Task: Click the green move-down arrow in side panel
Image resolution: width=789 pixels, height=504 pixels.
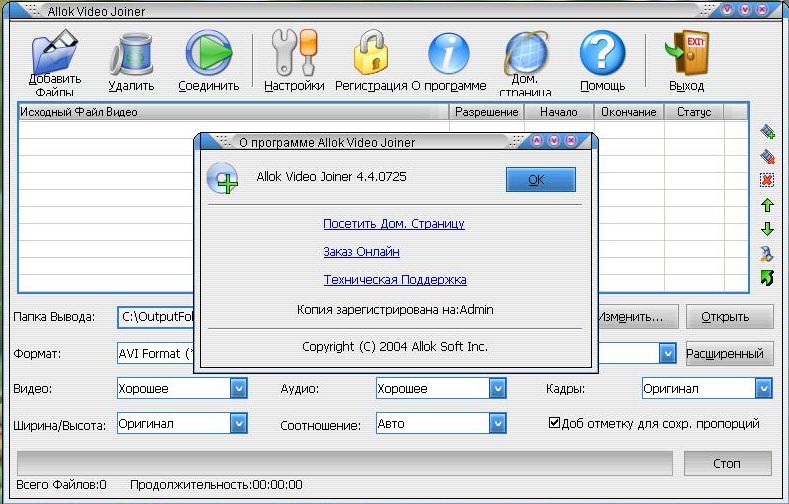Action: pos(767,230)
